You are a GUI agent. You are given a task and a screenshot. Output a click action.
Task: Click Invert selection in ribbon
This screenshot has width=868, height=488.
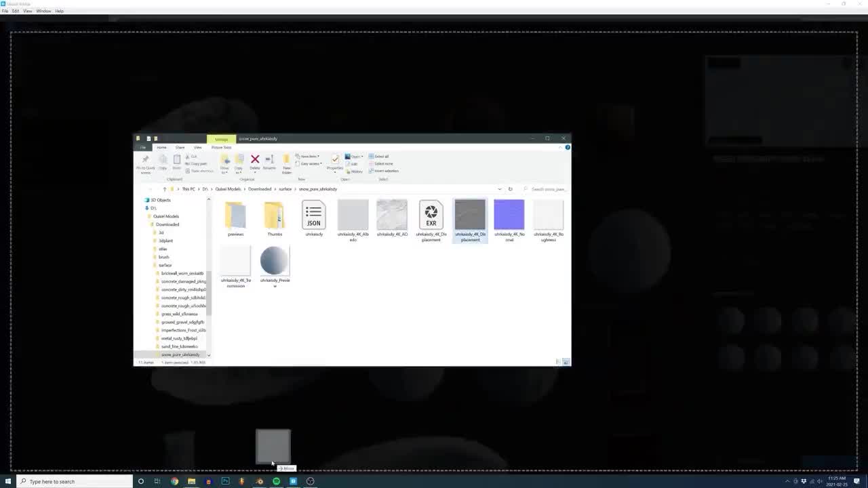pos(384,171)
